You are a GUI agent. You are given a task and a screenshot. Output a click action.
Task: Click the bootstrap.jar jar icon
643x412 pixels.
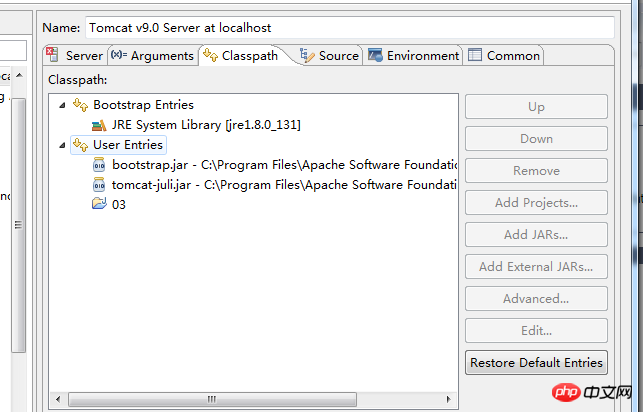coord(99,165)
